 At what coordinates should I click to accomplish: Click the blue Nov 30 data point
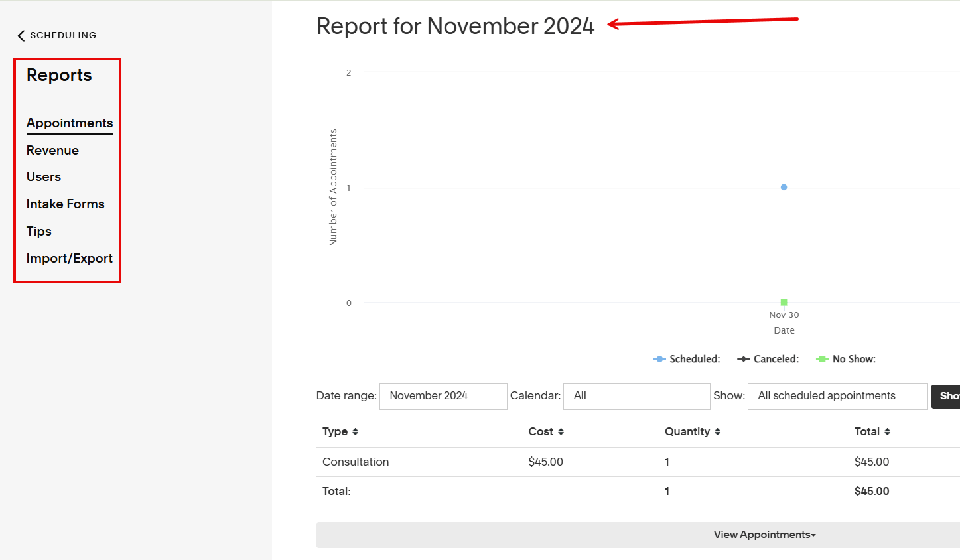pyautogui.click(x=784, y=187)
